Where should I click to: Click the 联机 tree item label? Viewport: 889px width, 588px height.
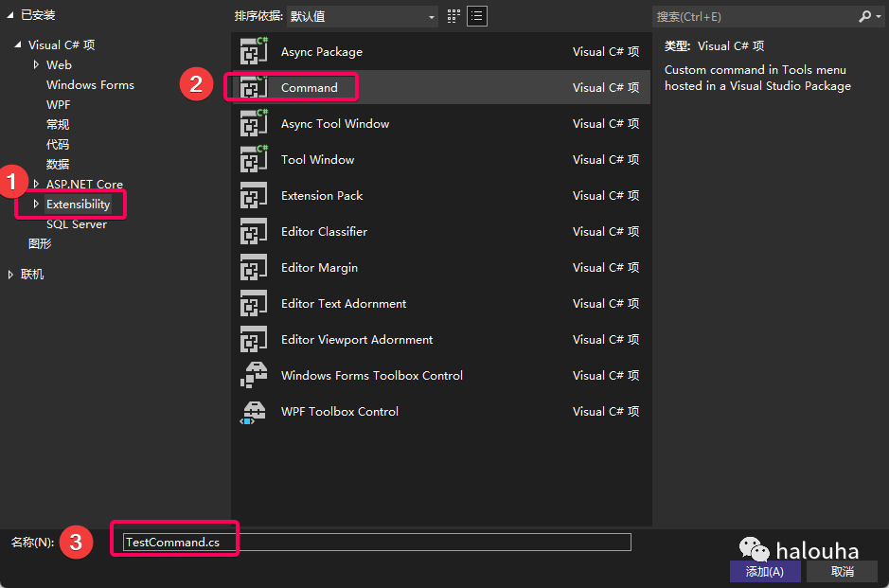[x=32, y=275]
